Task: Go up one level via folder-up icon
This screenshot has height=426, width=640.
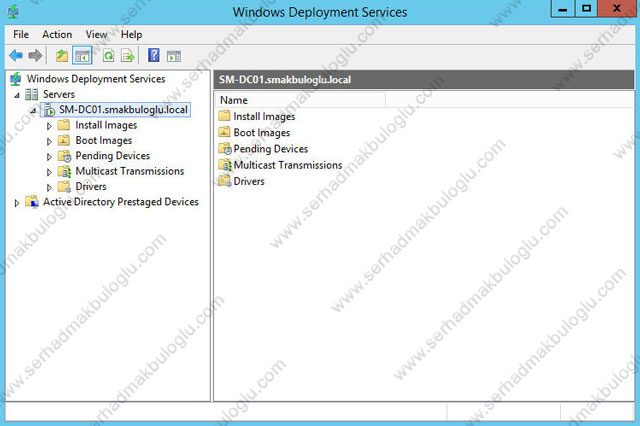Action: click(62, 55)
